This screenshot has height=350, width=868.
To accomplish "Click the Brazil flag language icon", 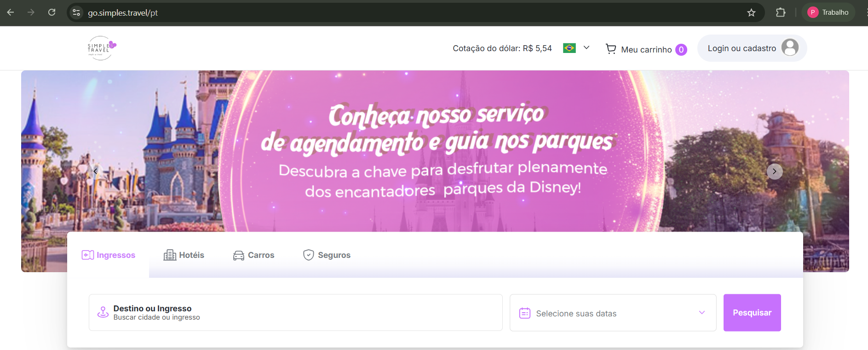I will pos(569,48).
